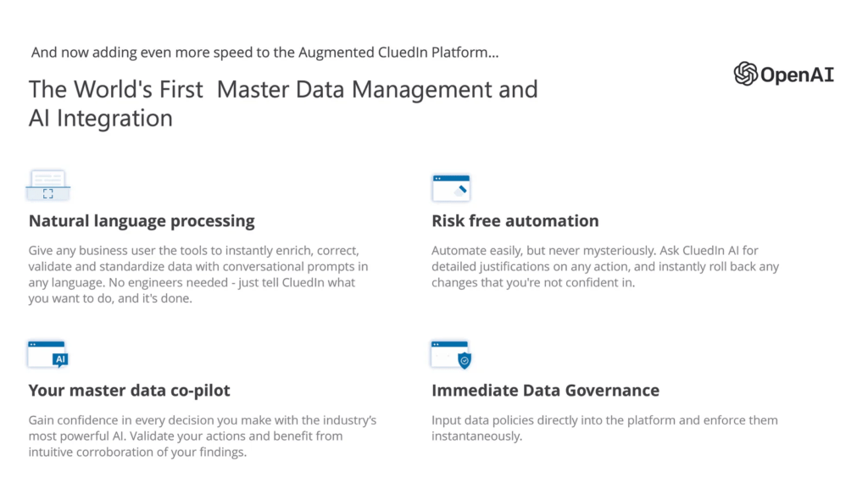
Task: Click the Risk free automation window icon
Action: pyautogui.click(x=451, y=187)
